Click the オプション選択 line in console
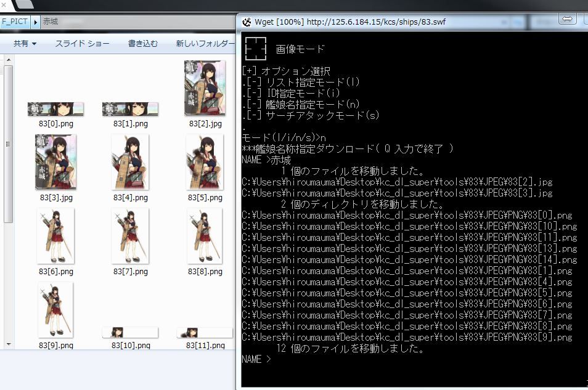The height and width of the screenshot is (390, 588). pos(286,71)
